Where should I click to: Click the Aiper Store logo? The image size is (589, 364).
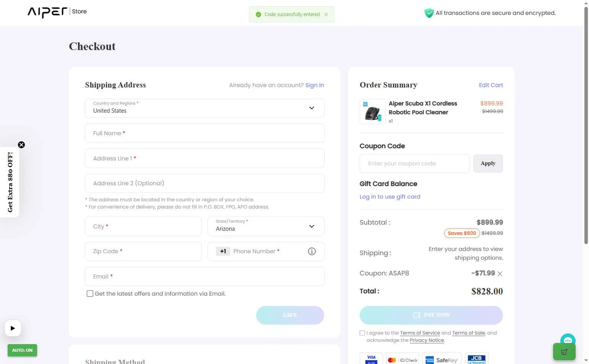coord(57,12)
